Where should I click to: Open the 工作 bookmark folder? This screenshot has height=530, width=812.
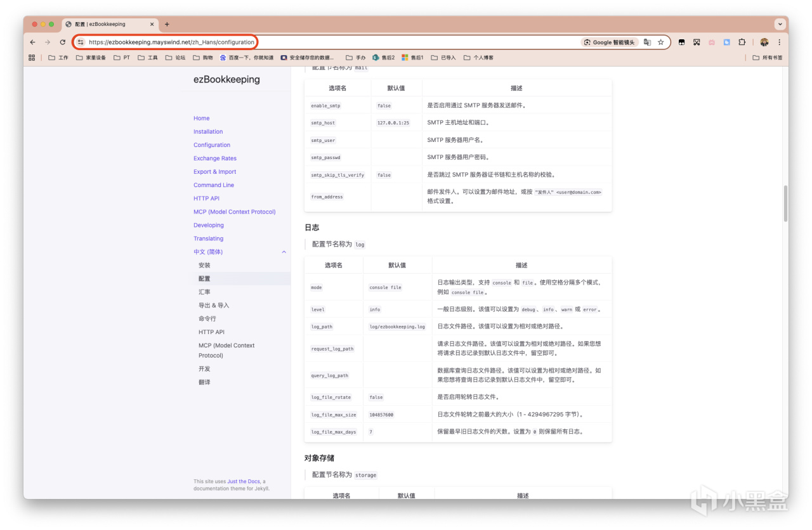coord(58,58)
